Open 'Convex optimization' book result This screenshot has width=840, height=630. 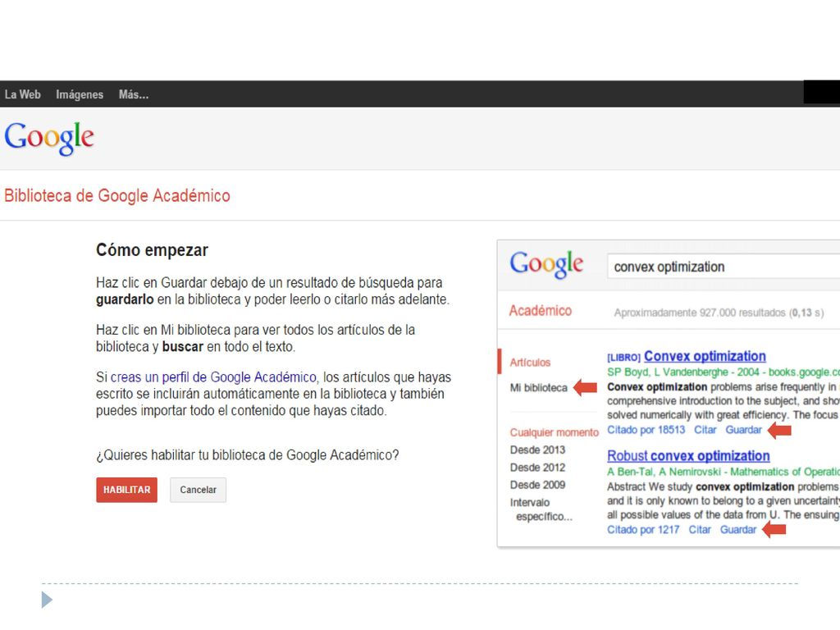705,356
